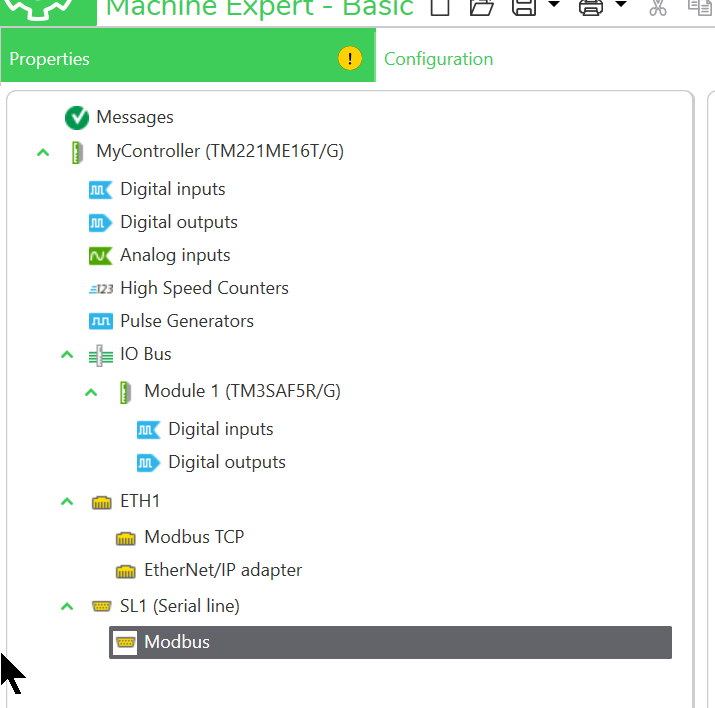Collapse the Module 1 node
This screenshot has height=708, width=715.
point(91,392)
